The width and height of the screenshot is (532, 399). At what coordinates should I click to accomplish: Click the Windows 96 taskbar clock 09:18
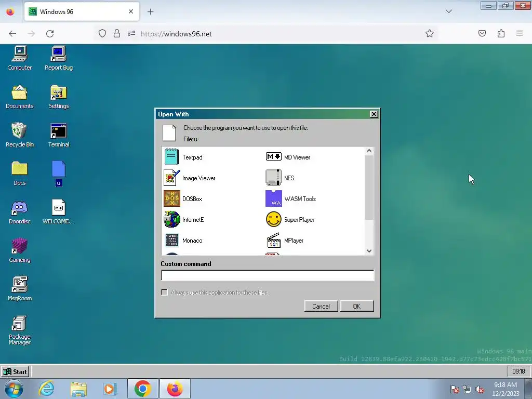coord(518,371)
